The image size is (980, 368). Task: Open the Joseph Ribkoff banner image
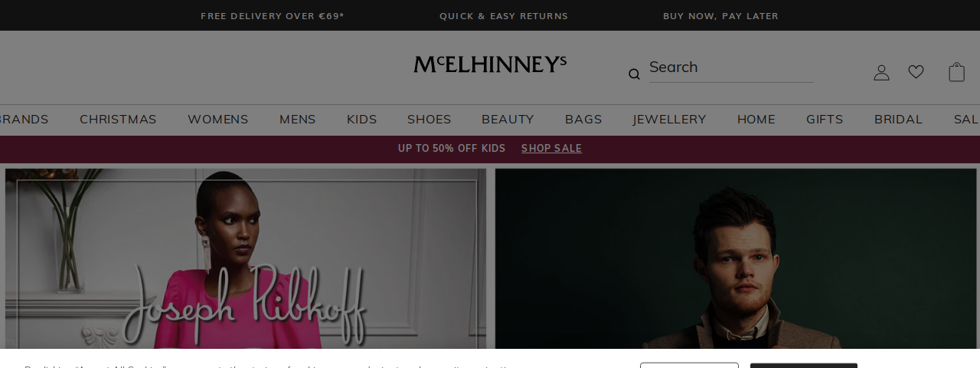tap(246, 259)
